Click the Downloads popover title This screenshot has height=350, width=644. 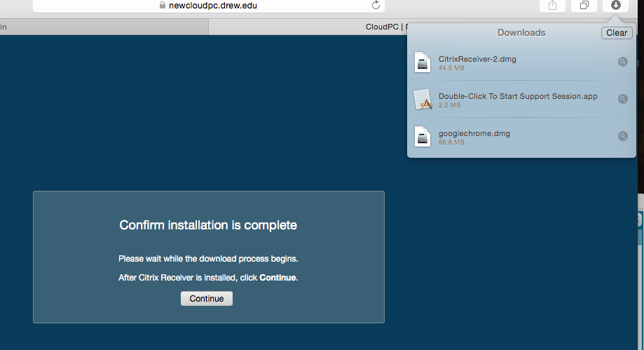click(521, 32)
